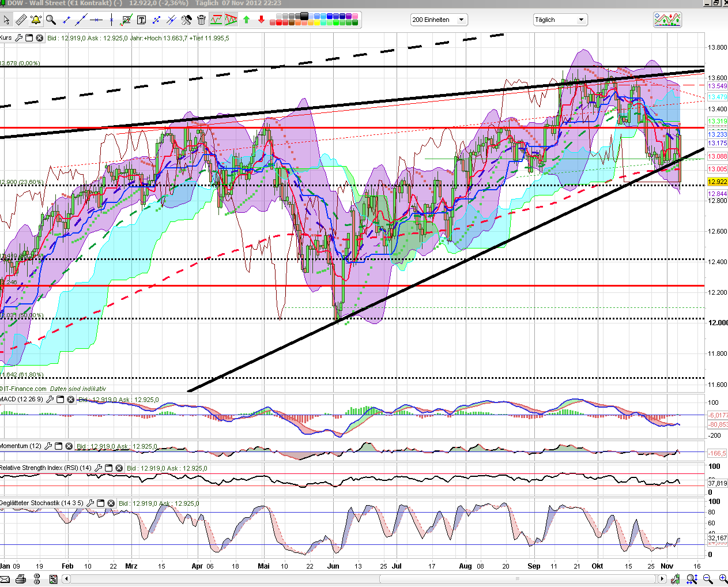Image resolution: width=728 pixels, height=587 pixels.
Task: Click the link chain icon at bottom
Action: click(x=37, y=579)
